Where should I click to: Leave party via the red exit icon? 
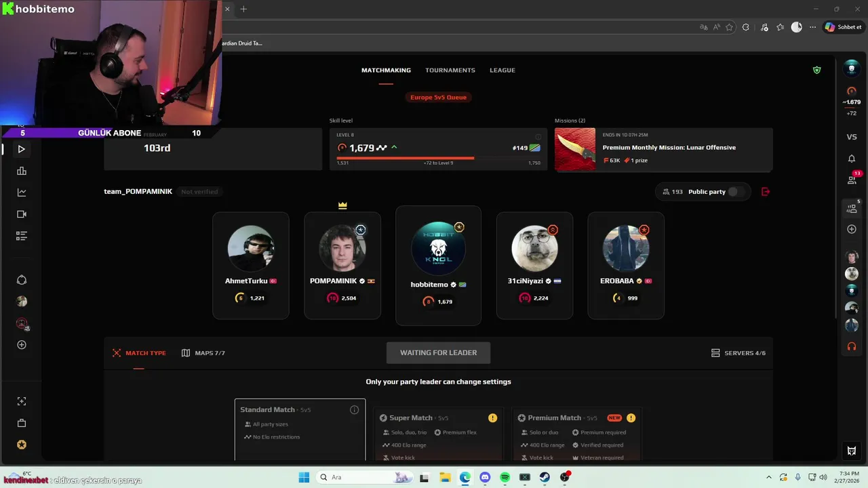pos(766,192)
